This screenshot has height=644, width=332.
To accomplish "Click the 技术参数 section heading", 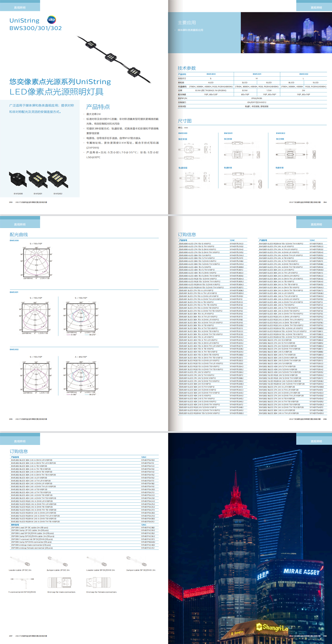I will tap(187, 68).
